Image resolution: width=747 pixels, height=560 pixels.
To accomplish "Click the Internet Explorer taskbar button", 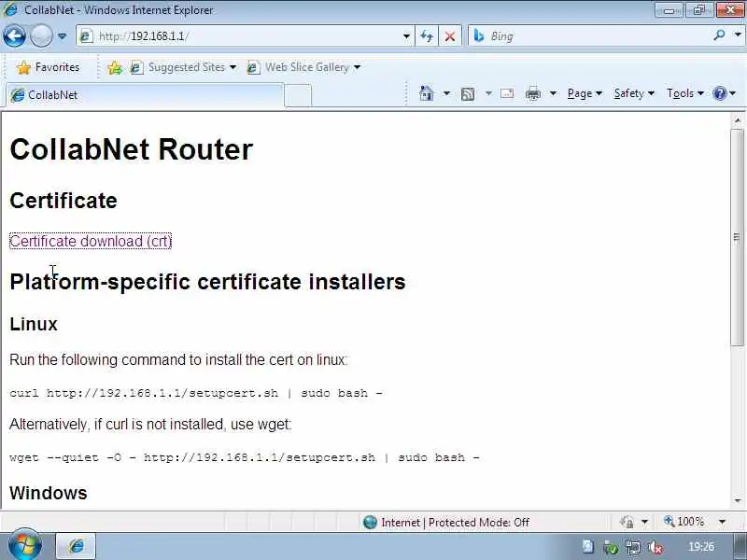I will point(76,546).
